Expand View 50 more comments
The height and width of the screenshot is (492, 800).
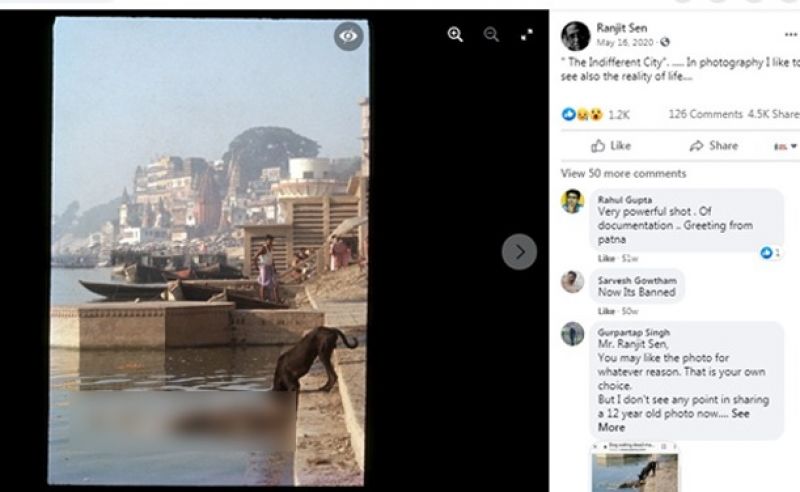click(623, 173)
